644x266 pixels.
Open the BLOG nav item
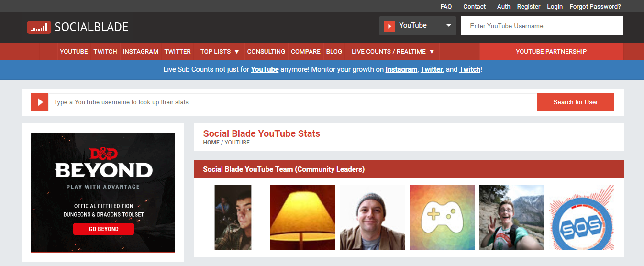[x=334, y=51]
